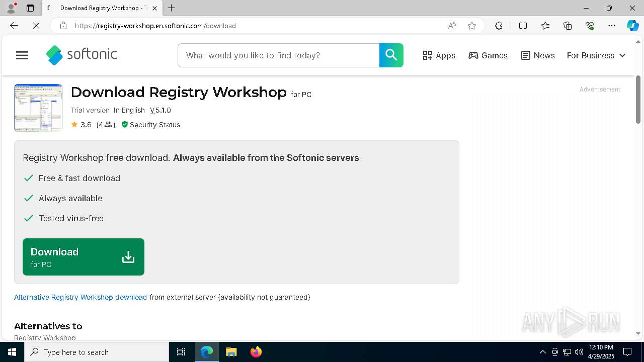Viewport: 644px width, 362px height.
Task: Open File Explorer from taskbar
Action: 231,352
